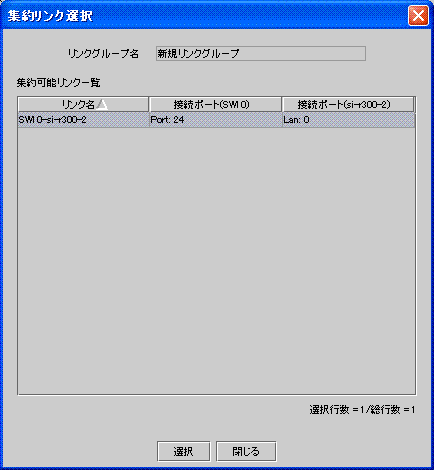Screen dimensions: 434x470
Task: Click the リンクグループ名 input field
Action: 261,53
